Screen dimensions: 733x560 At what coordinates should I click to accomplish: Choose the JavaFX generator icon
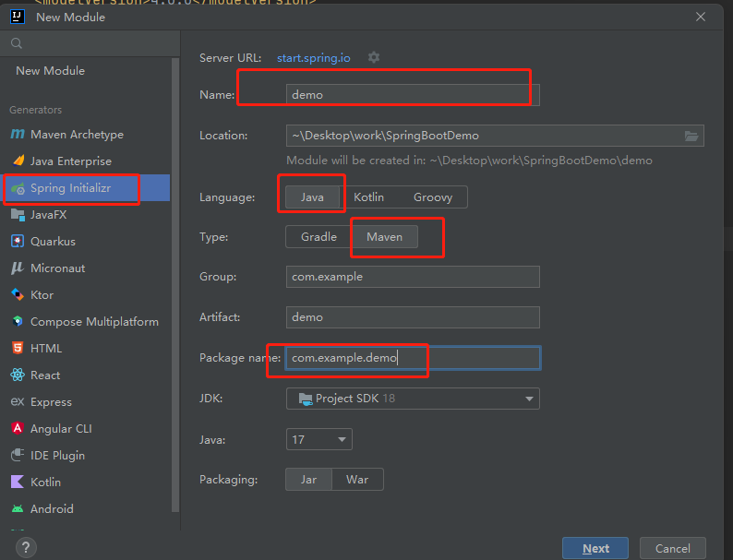coord(18,215)
